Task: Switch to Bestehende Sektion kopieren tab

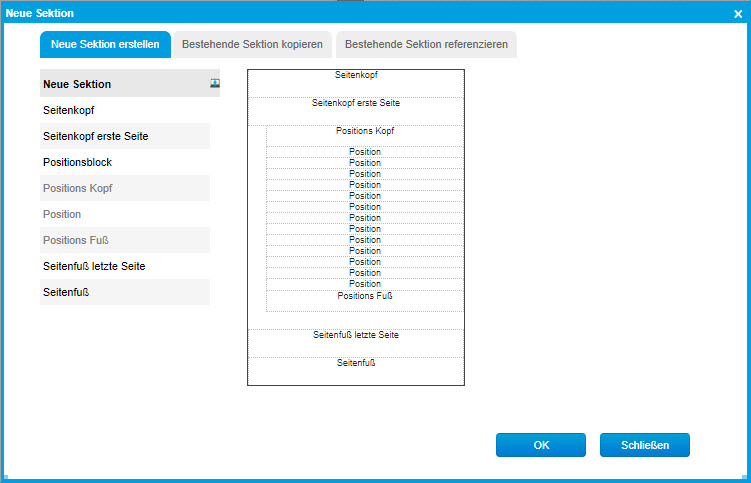Action: coord(252,45)
